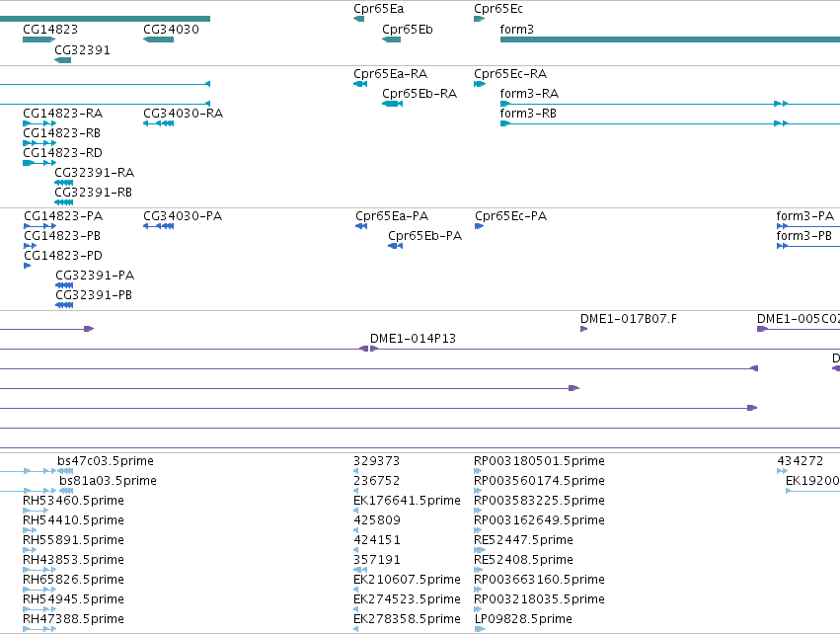The image size is (840, 634).
Task: Click the RH54945.5prime EST label
Action: point(73,599)
